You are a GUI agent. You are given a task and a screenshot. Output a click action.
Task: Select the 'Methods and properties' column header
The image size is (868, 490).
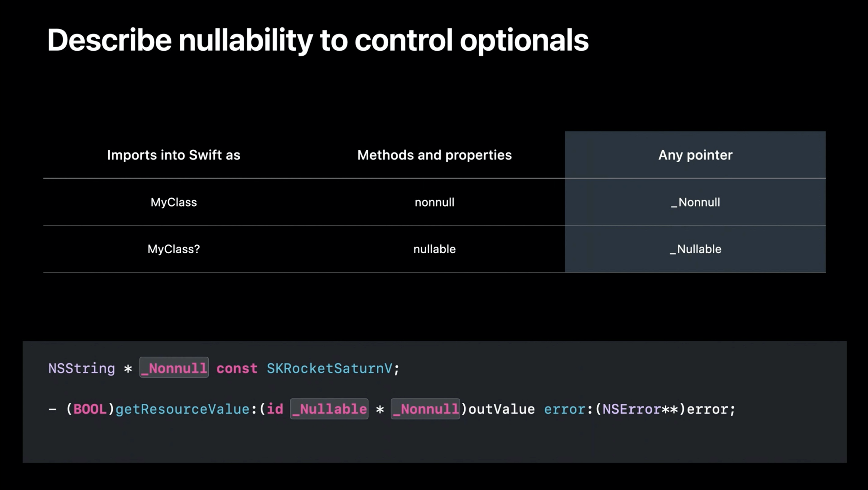coord(434,155)
